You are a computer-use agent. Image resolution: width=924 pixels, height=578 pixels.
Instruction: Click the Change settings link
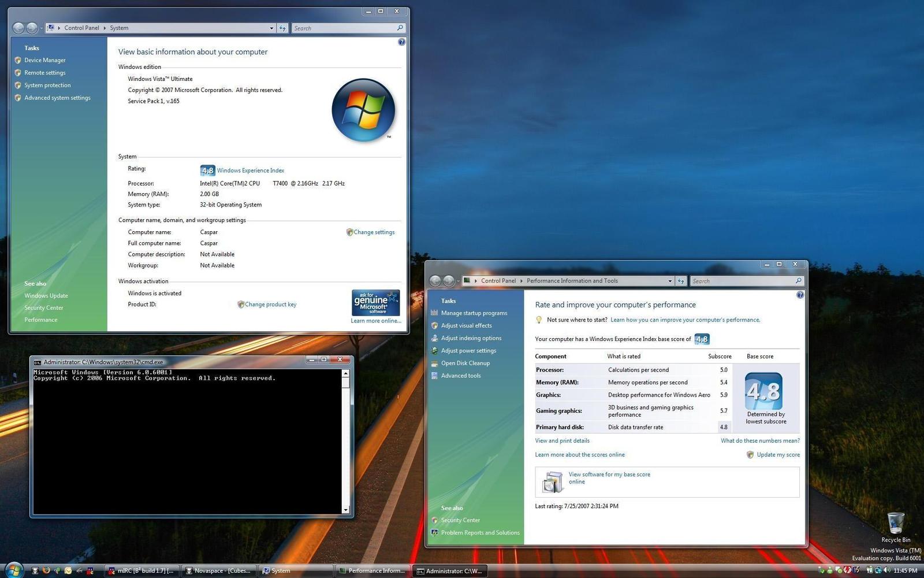pyautogui.click(x=374, y=232)
